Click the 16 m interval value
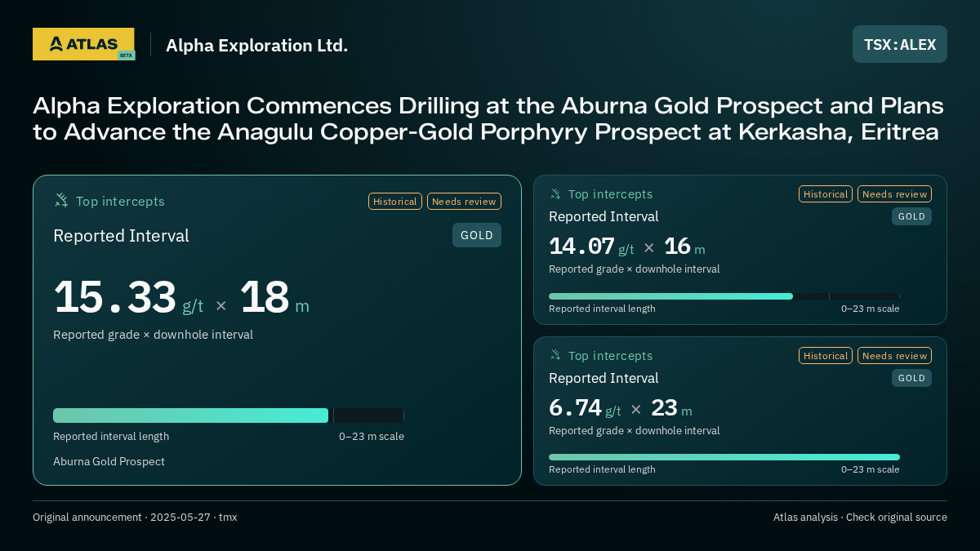This screenshot has height=551, width=980. 677,246
